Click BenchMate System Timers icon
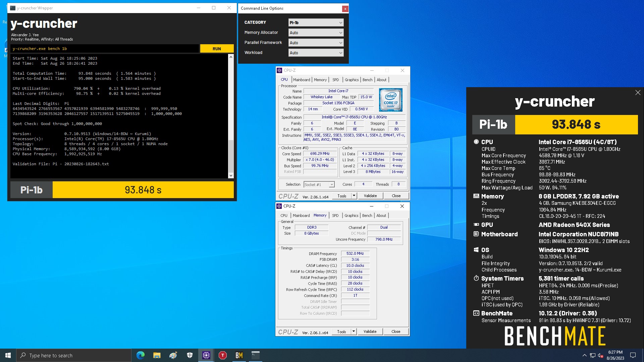Screen dimensions: 644x362 point(476,278)
